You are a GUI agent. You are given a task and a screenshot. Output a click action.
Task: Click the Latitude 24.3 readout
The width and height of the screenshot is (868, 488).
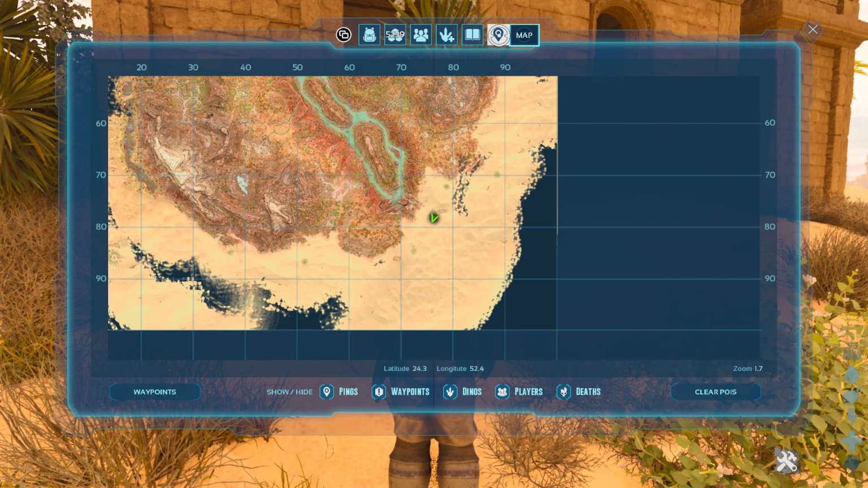(405, 368)
